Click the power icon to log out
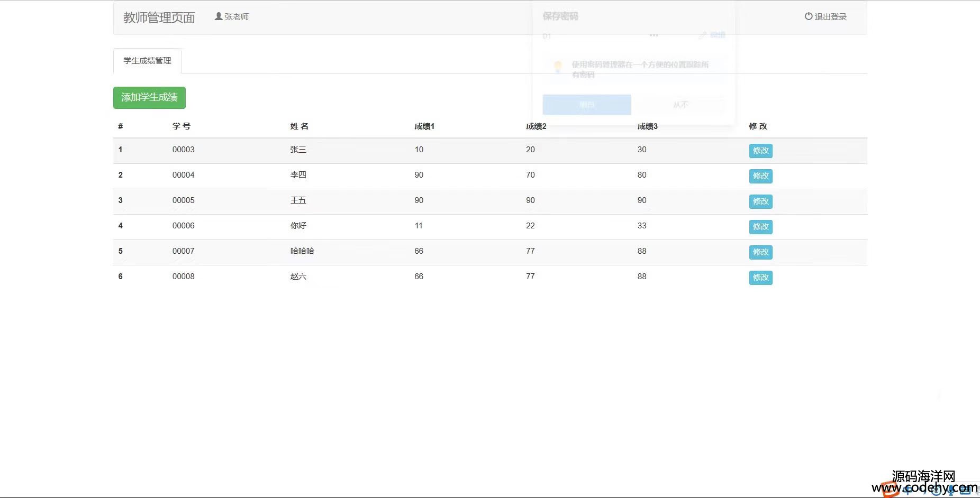The width and height of the screenshot is (980, 498). [808, 16]
